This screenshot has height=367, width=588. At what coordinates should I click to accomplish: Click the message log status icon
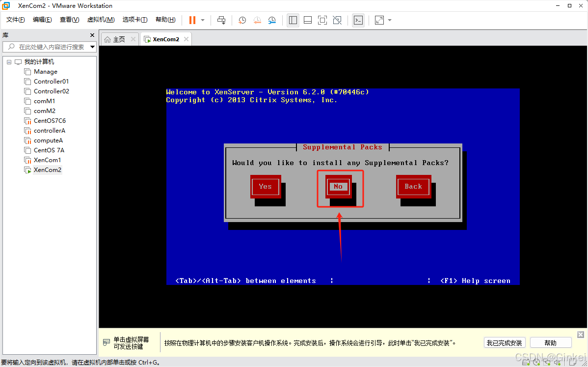pos(572,363)
